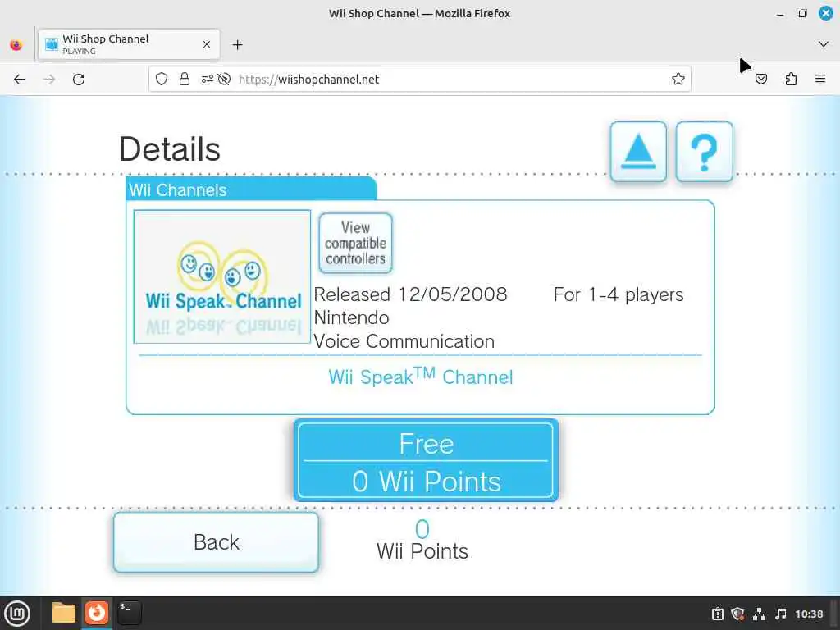This screenshot has height=630, width=840.
Task: Open the Pocket save button
Action: pyautogui.click(x=761, y=80)
